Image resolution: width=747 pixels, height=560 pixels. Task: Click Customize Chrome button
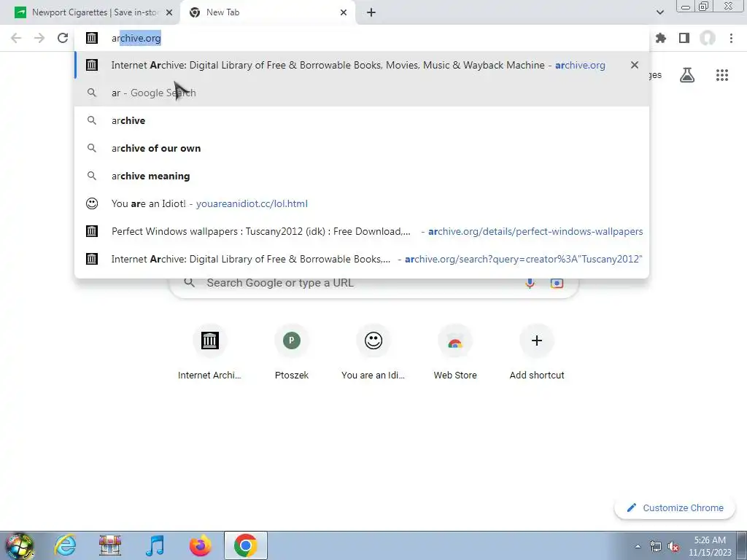point(675,508)
